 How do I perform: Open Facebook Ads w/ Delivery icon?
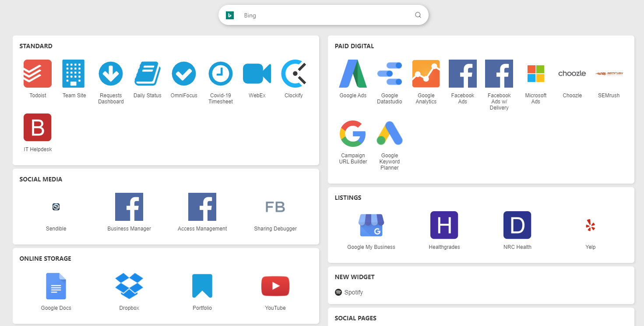point(499,74)
